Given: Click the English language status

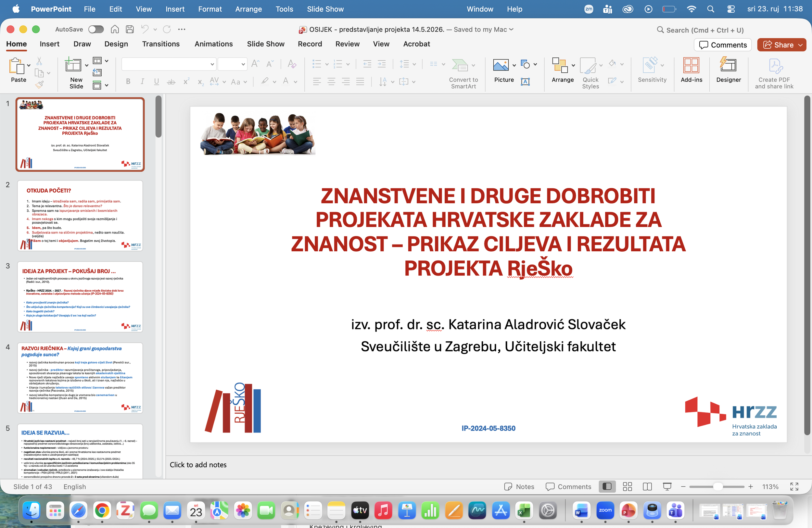Looking at the screenshot, I should coord(75,486).
